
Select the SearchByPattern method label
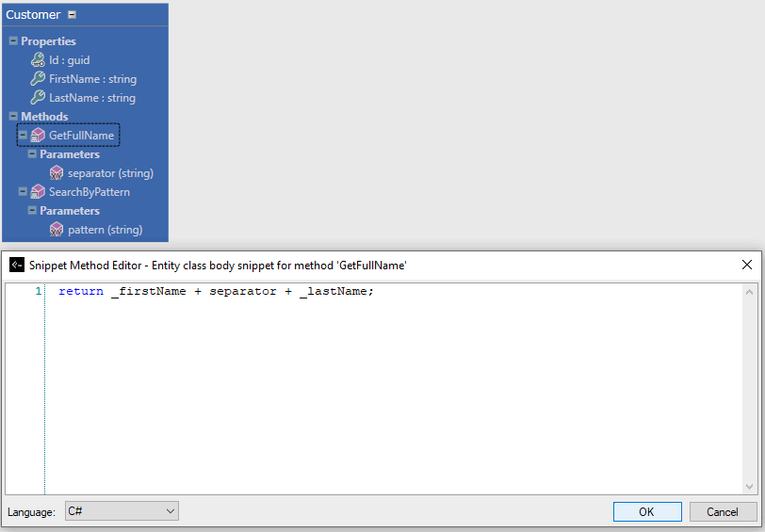click(x=90, y=192)
